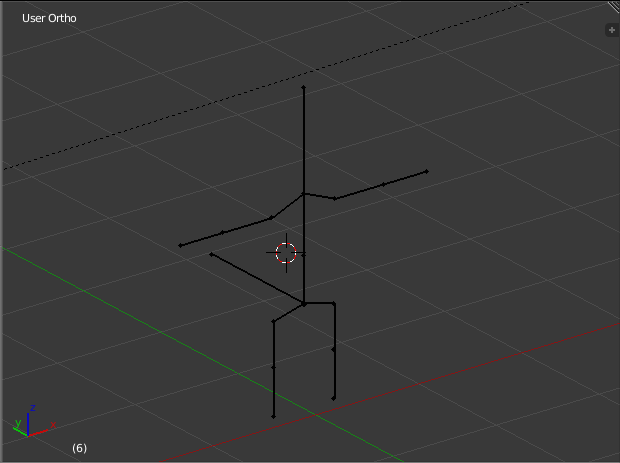The width and height of the screenshot is (620, 463).
Task: Open the side panel with the plus icon
Action: (612, 30)
